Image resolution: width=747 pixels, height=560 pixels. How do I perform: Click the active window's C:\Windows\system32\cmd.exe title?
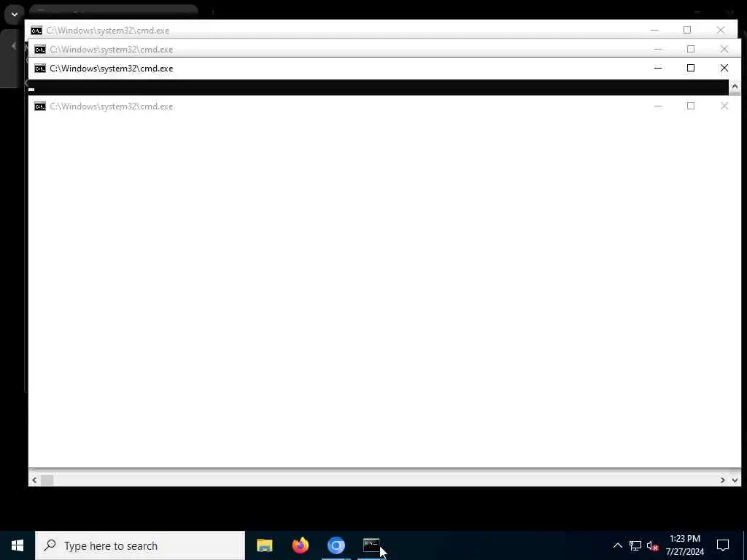coord(112,69)
